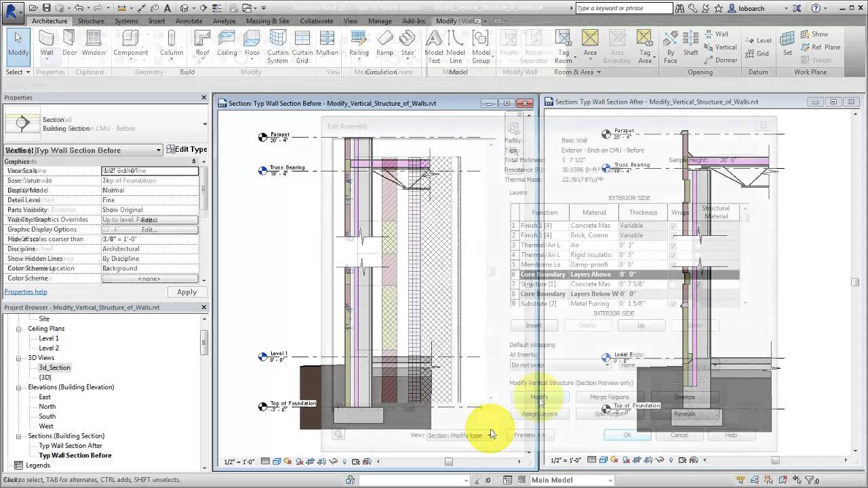This screenshot has height=488, width=868.
Task: Toggle the Wraps checkbox for the Brick layer
Action: click(673, 235)
